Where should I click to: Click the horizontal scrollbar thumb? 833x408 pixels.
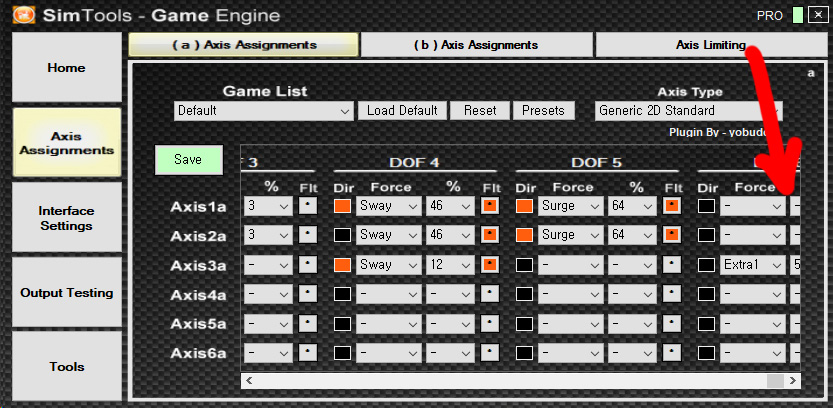point(776,380)
